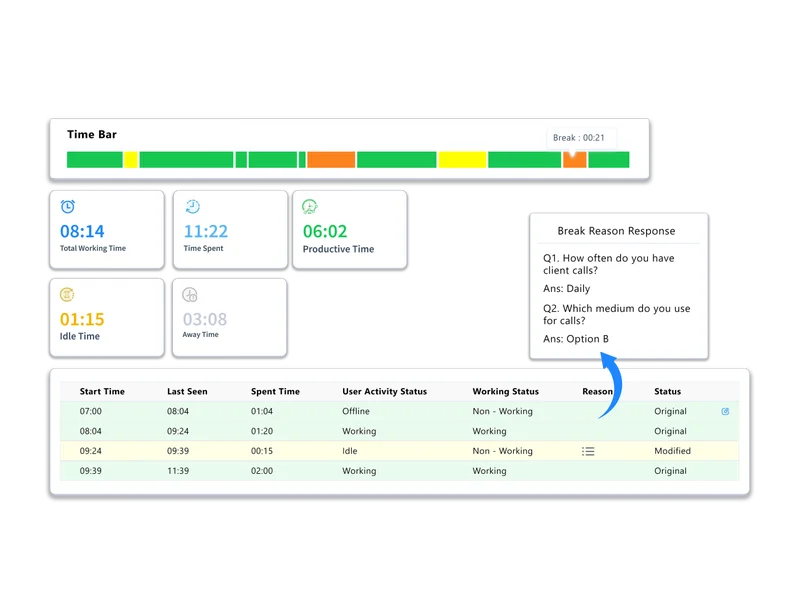Click the Time Bar heading
Image resolution: width=800 pixels, height=613 pixels.
[x=92, y=135]
